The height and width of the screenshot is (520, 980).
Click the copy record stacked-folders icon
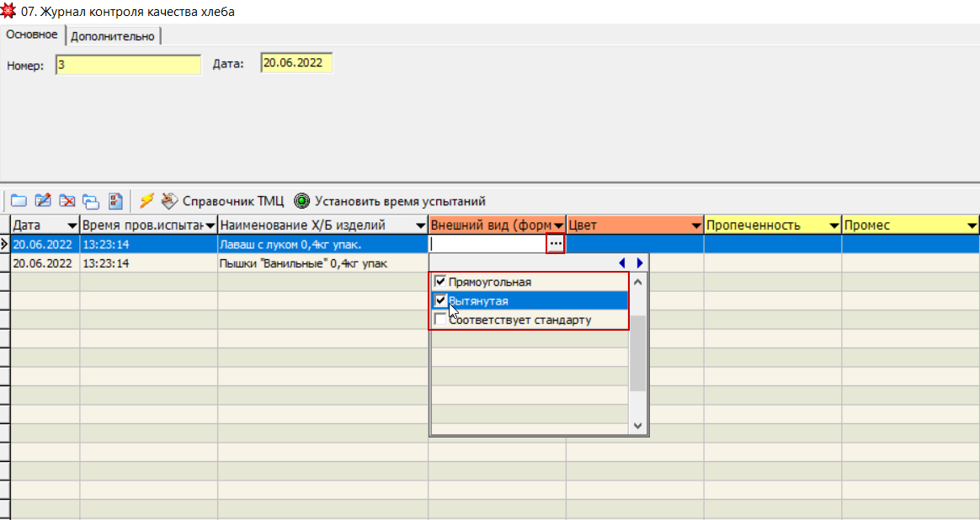click(x=91, y=201)
